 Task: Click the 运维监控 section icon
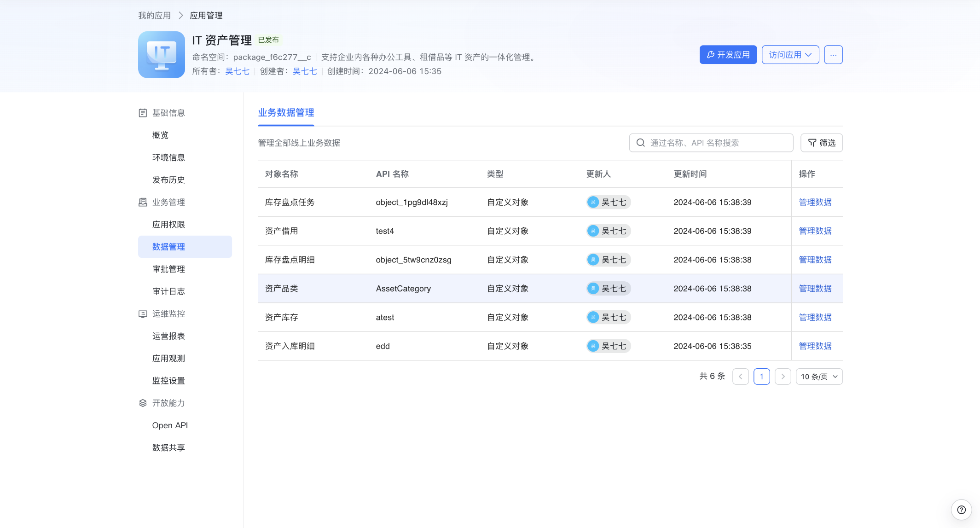pyautogui.click(x=143, y=314)
